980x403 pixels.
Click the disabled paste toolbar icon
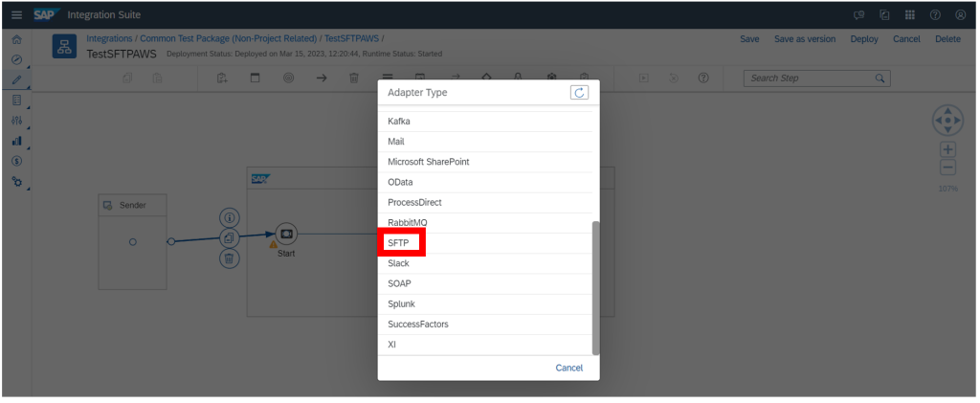pos(158,78)
